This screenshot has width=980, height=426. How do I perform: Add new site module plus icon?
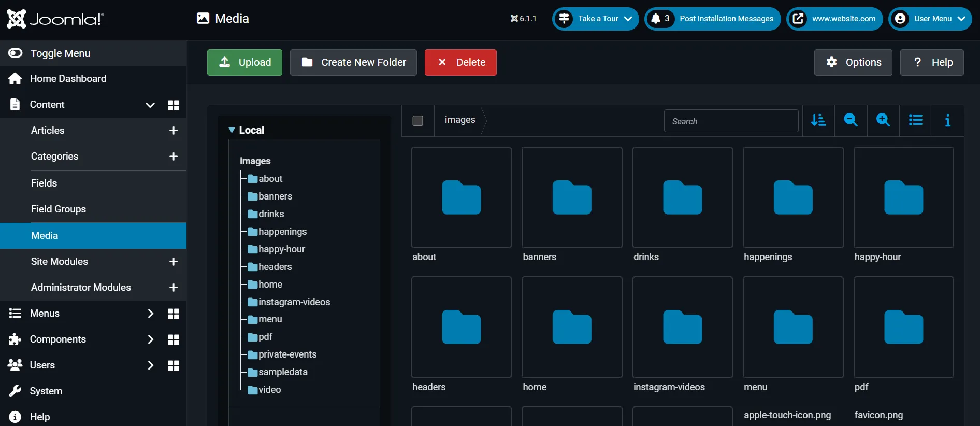[x=174, y=262]
